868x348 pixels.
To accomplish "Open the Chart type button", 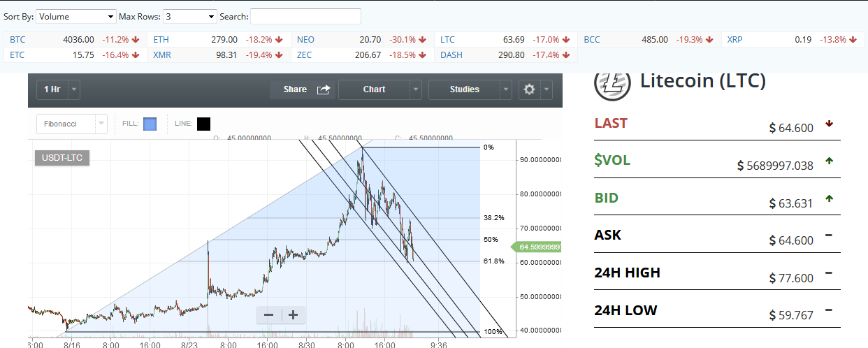I will (x=374, y=89).
